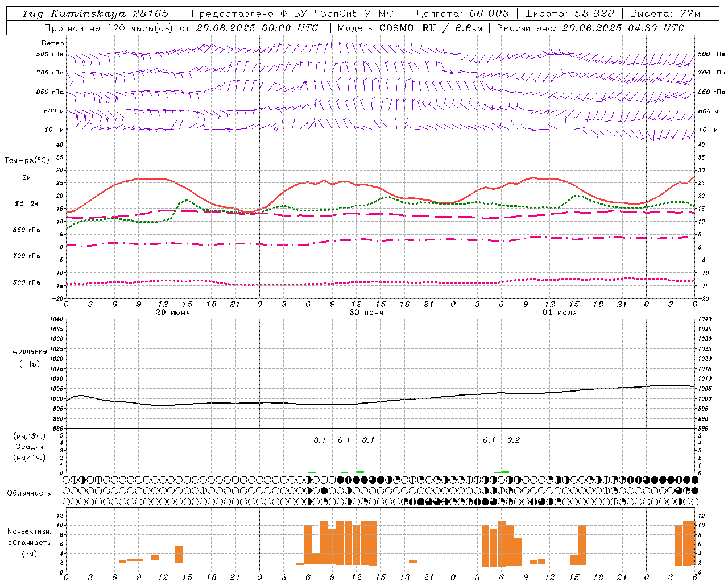Screen dimensions: 728x582
Task: Select the 'Широта: 58.828' header value
Action: click(x=569, y=14)
